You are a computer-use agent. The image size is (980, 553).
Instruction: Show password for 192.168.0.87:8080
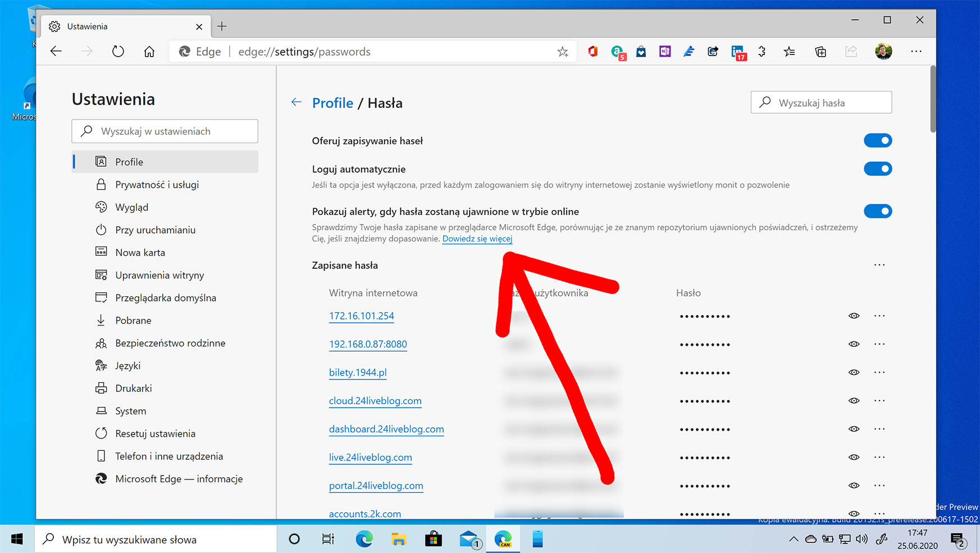[854, 344]
